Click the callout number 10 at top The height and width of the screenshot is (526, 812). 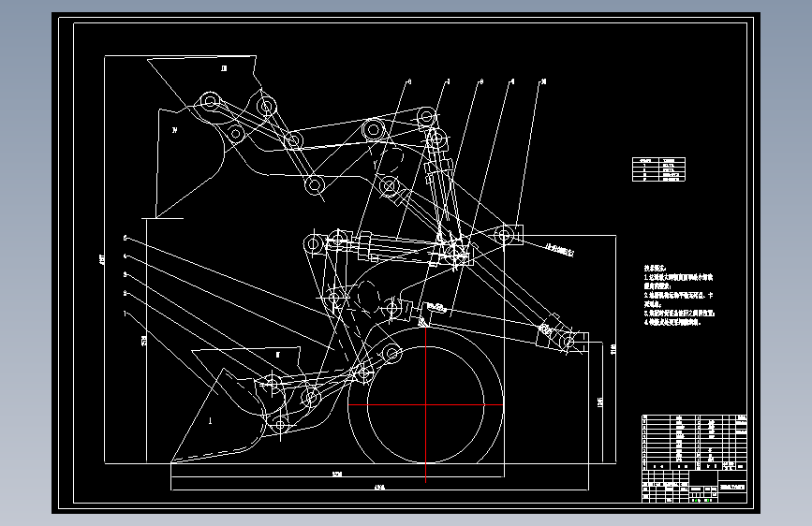tap(543, 81)
